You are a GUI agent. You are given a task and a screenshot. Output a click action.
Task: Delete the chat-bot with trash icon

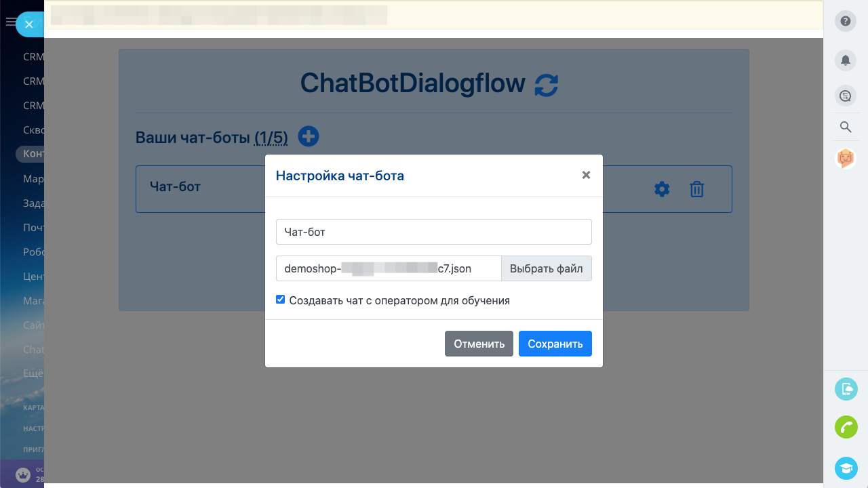(697, 190)
